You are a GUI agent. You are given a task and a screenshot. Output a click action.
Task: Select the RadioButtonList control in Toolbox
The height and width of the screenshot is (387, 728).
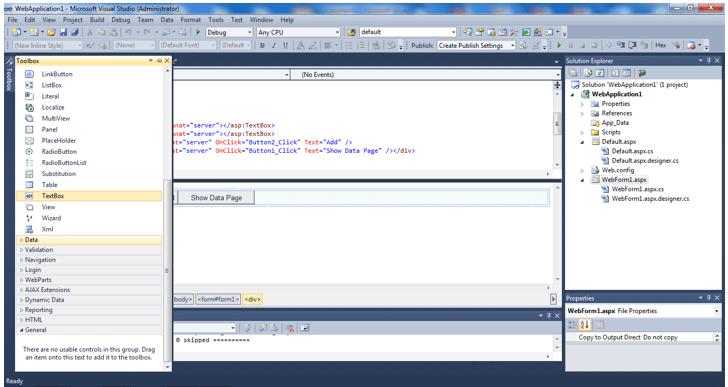[89, 163]
